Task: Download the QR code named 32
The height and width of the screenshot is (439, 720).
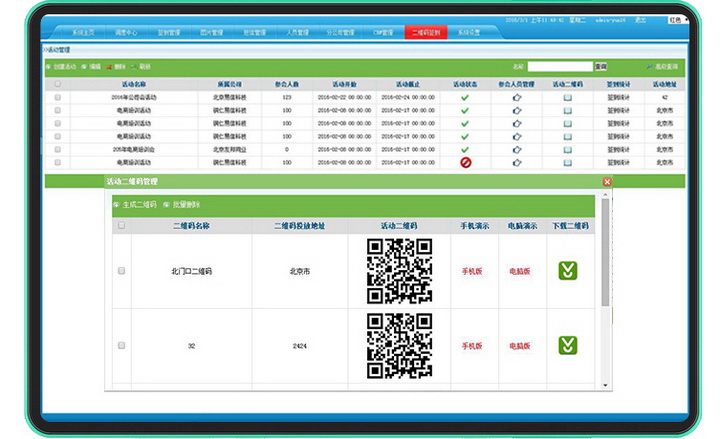Action: click(x=568, y=345)
